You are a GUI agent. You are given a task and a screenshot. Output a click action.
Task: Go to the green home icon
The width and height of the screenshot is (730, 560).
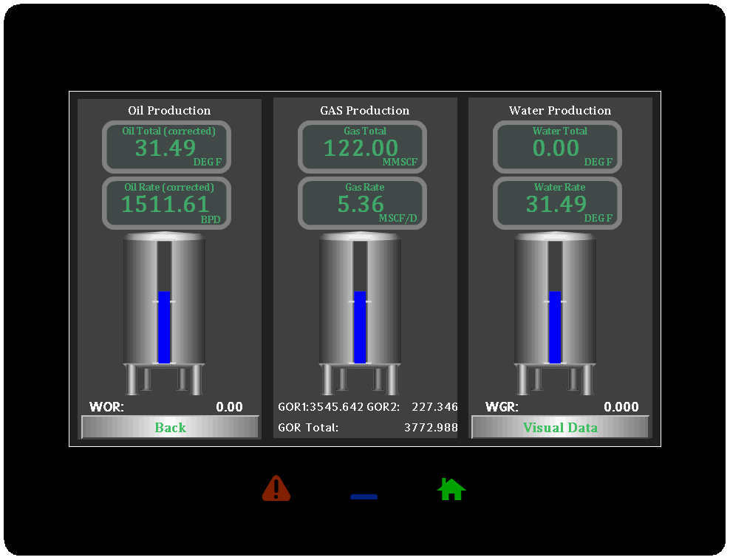pos(451,489)
